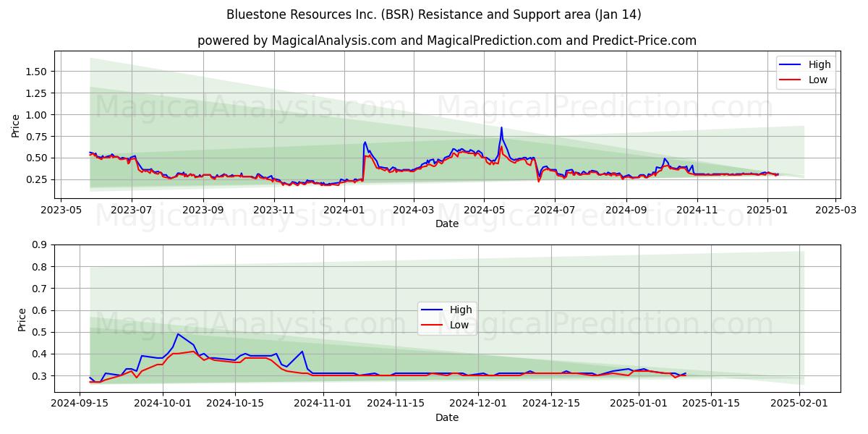Viewport: 868px width, 434px height.
Task: Click the blue line sample in the upper legend
Action: point(791,65)
